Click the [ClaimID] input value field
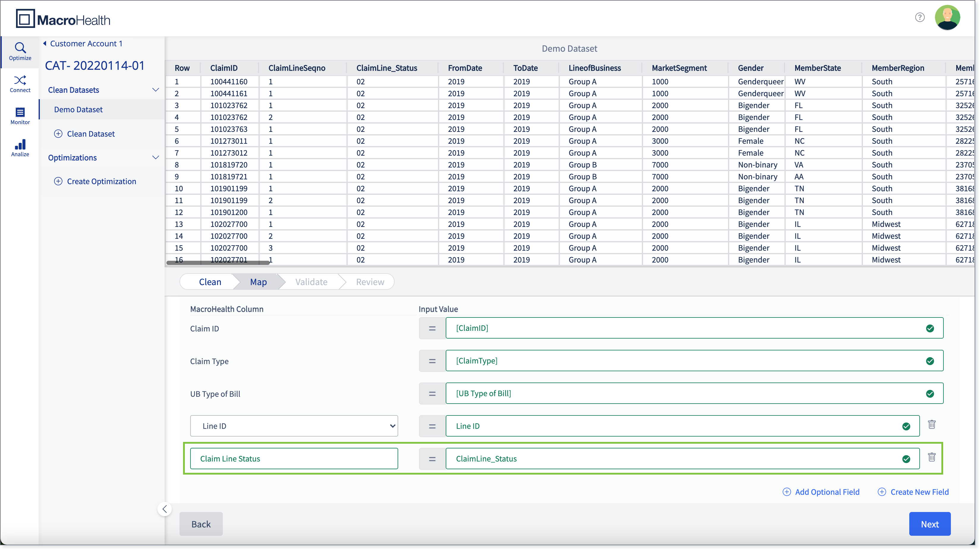 click(x=694, y=328)
